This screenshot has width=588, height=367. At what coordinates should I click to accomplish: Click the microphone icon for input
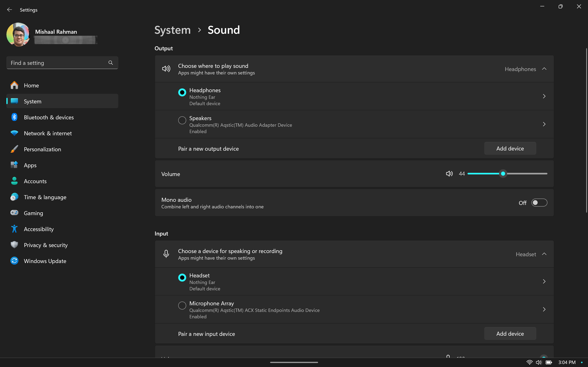coord(166,254)
